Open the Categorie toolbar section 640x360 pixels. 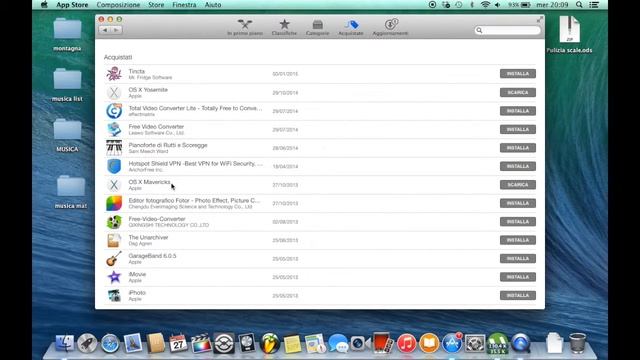pyautogui.click(x=317, y=27)
